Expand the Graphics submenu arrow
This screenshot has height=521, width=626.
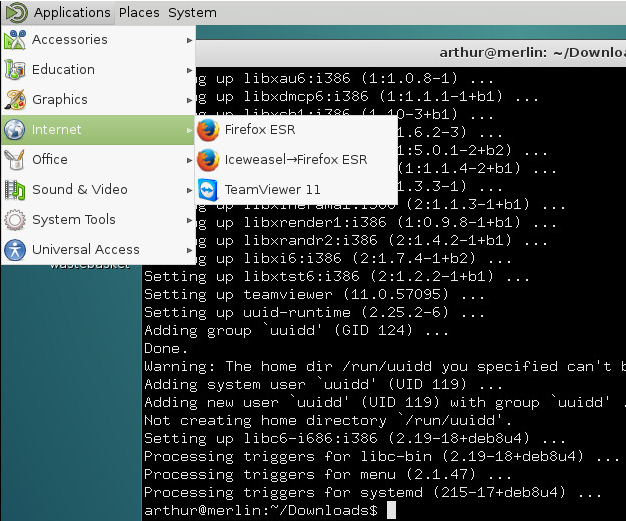click(189, 100)
